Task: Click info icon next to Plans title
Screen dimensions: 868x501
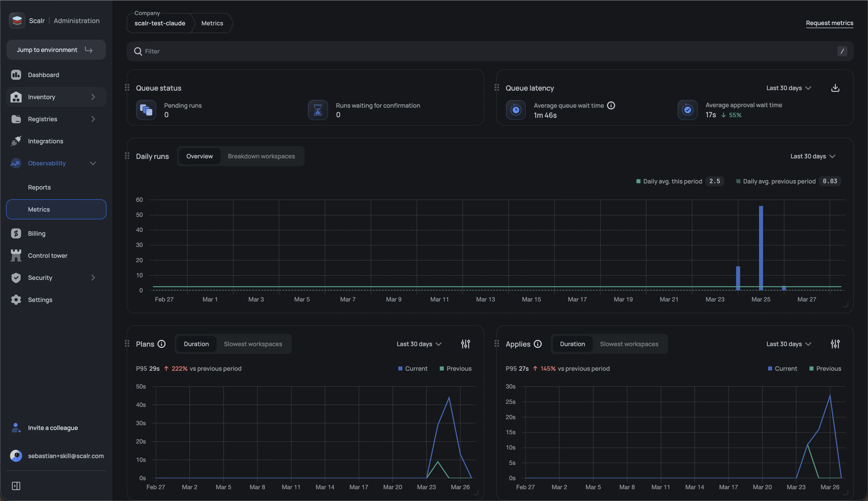Action: pyautogui.click(x=161, y=344)
